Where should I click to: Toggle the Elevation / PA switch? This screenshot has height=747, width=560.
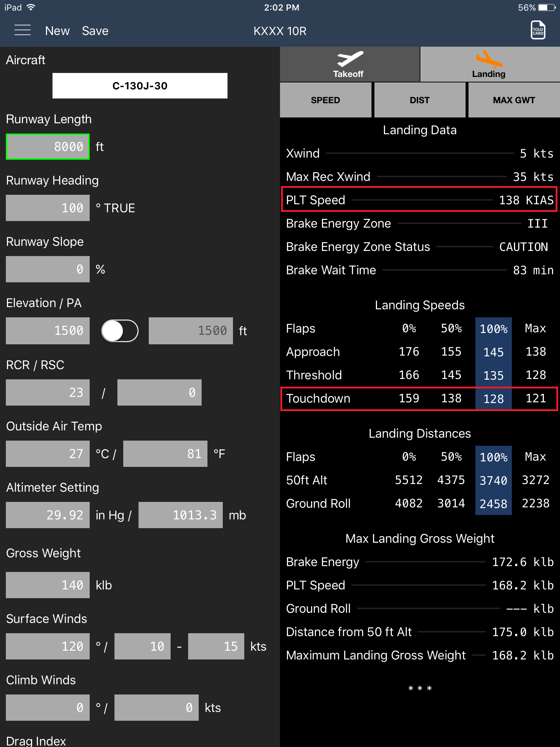[120, 331]
